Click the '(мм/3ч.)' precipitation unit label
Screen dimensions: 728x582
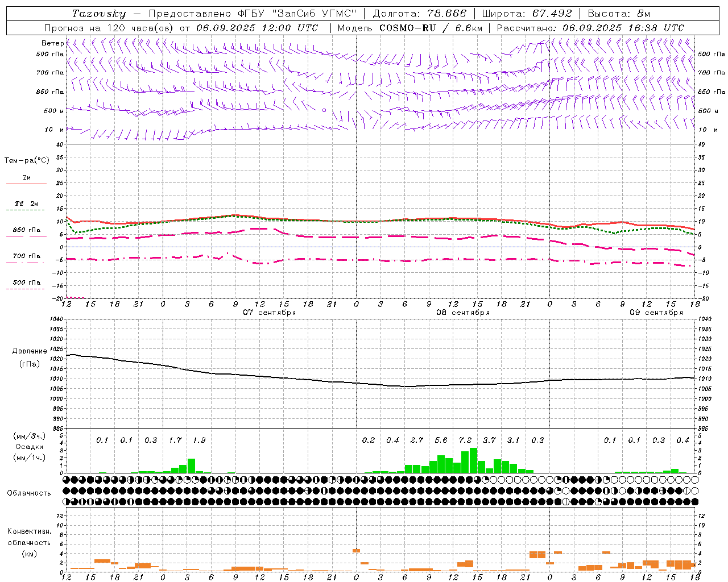[x=29, y=436]
